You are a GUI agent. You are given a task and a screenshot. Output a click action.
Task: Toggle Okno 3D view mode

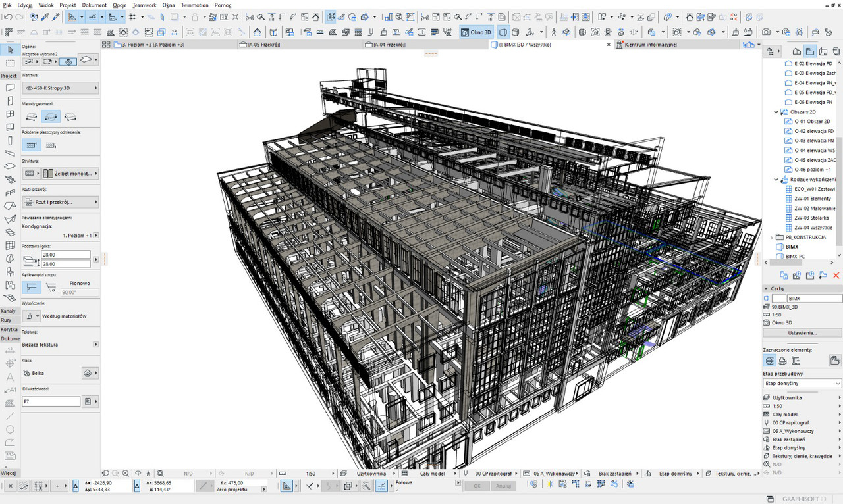(x=476, y=32)
